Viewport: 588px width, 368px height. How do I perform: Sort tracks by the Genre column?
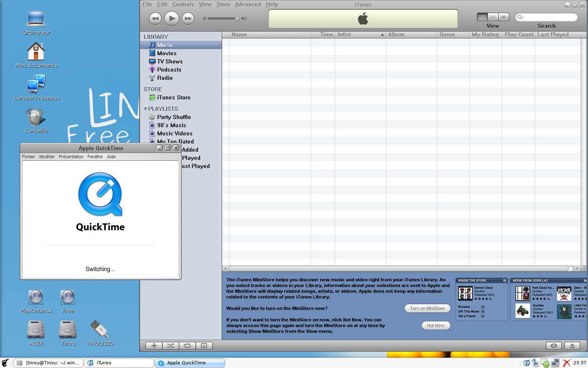453,35
